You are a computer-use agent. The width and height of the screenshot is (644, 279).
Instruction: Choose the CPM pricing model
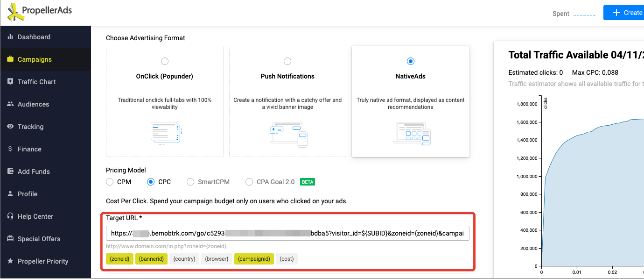coord(110,182)
